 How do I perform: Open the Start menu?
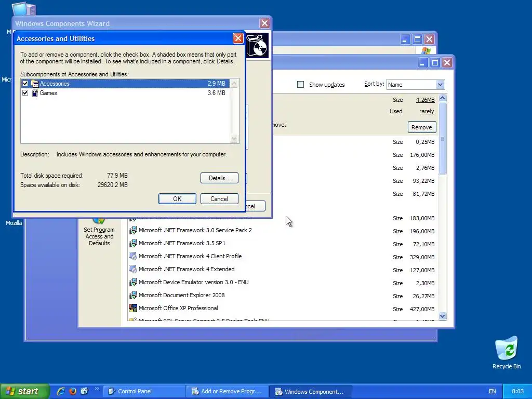(24, 391)
